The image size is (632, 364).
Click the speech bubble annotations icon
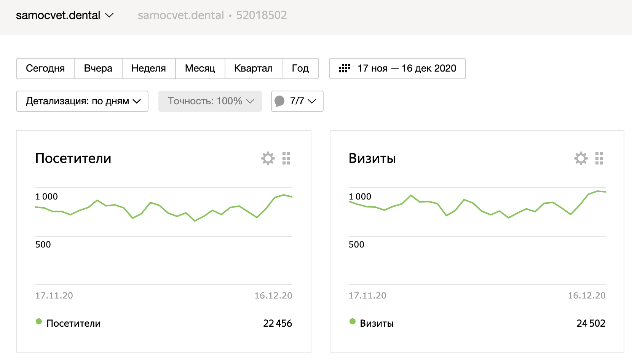(x=280, y=101)
